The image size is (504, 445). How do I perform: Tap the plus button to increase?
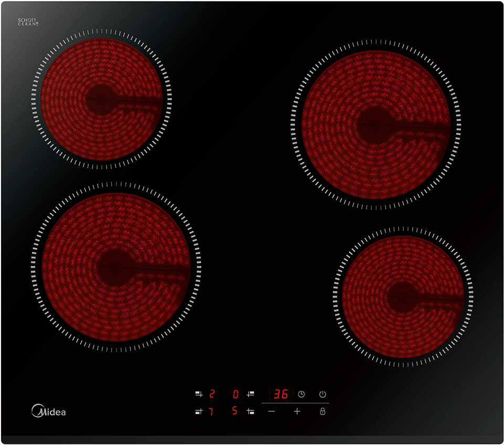click(x=297, y=411)
